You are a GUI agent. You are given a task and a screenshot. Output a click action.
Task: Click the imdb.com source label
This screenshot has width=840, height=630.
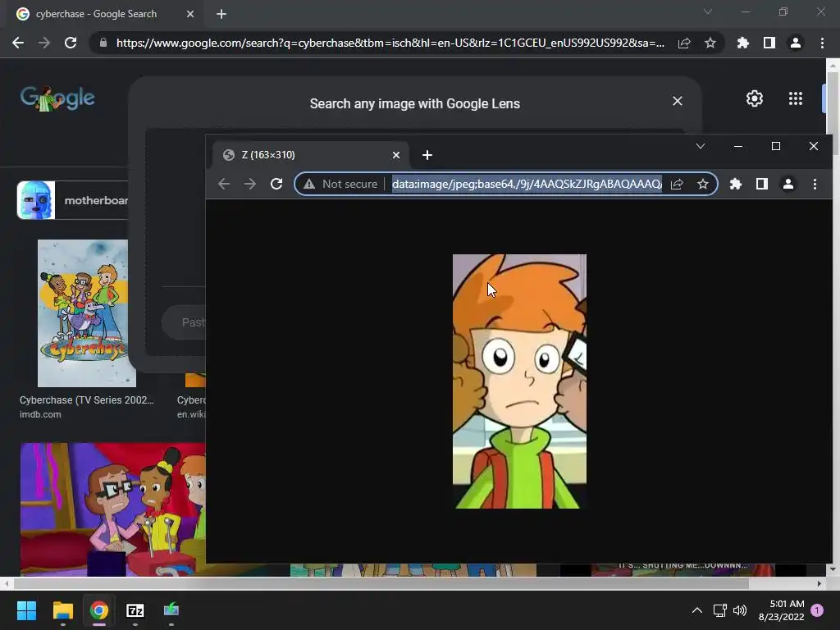[x=40, y=414]
